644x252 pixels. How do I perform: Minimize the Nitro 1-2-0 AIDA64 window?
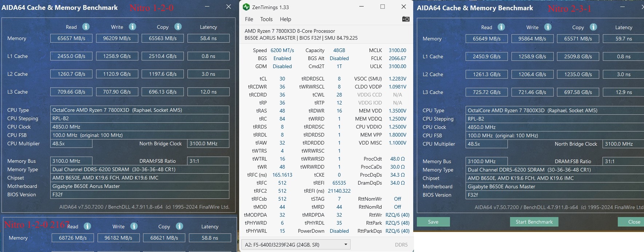point(207,7)
